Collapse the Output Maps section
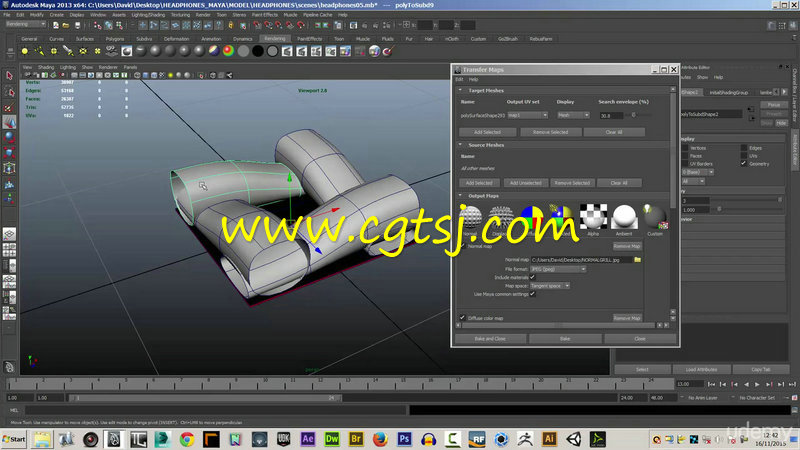 click(460, 195)
